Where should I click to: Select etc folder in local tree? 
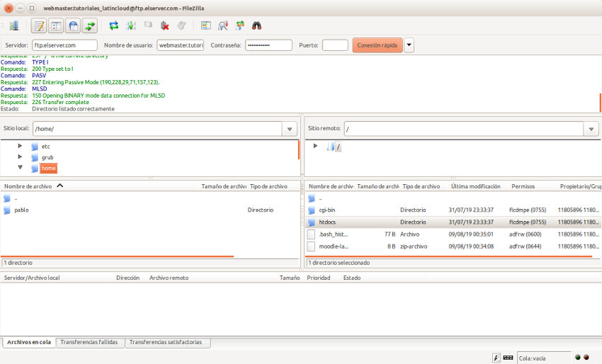(46, 147)
